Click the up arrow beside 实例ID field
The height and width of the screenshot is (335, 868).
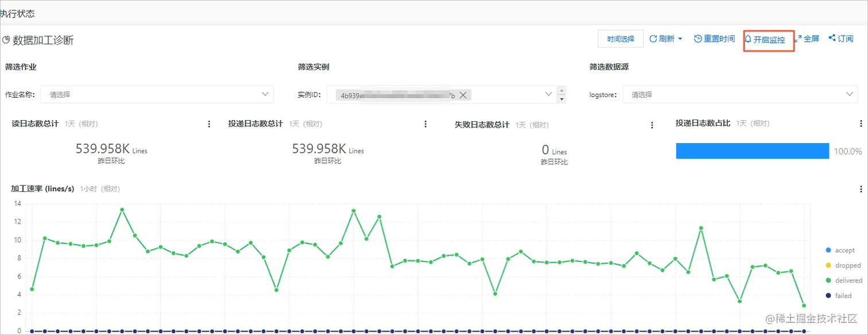pyautogui.click(x=561, y=90)
